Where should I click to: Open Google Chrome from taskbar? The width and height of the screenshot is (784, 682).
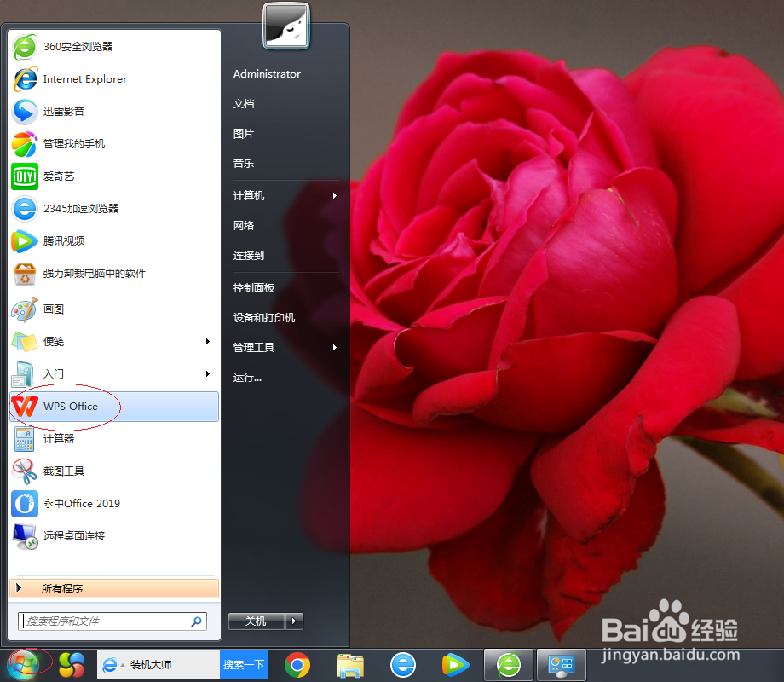tap(297, 665)
